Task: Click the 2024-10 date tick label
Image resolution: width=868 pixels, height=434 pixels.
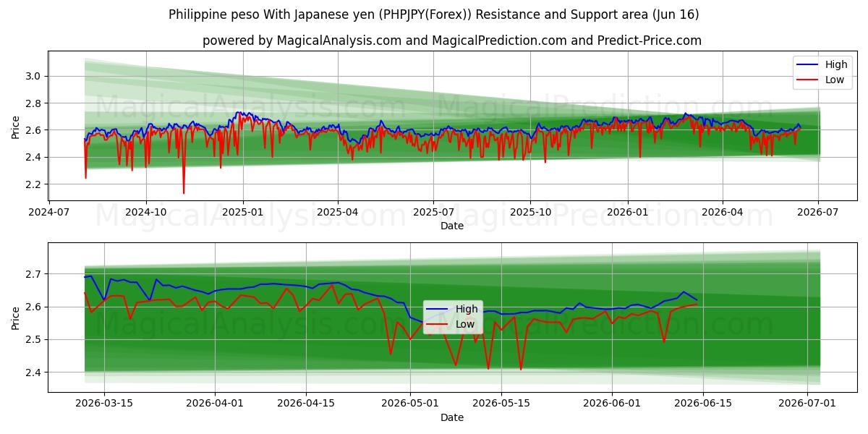Action: [x=146, y=212]
